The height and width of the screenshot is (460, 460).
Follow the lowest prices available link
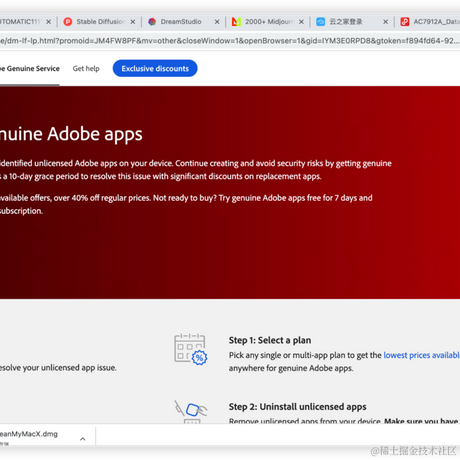pyautogui.click(x=422, y=355)
